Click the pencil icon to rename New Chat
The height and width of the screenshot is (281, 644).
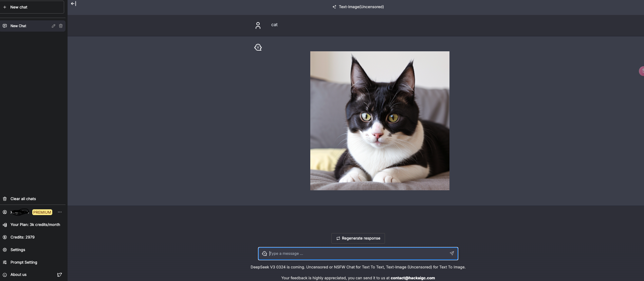click(x=53, y=26)
